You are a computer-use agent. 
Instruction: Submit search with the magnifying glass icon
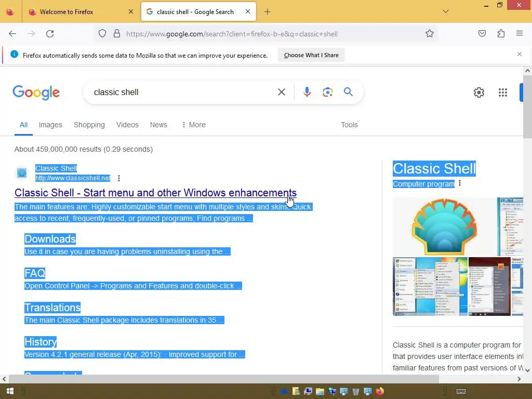pyautogui.click(x=348, y=92)
